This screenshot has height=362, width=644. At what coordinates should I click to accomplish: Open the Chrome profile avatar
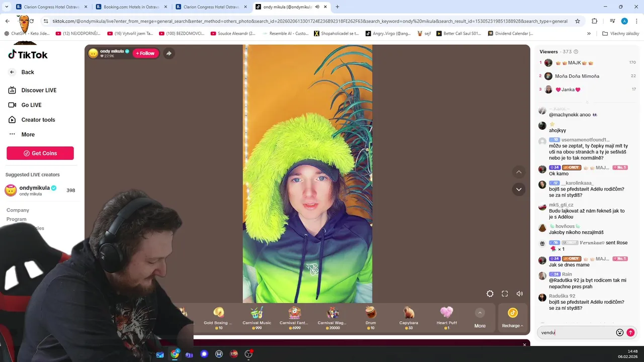click(x=624, y=21)
